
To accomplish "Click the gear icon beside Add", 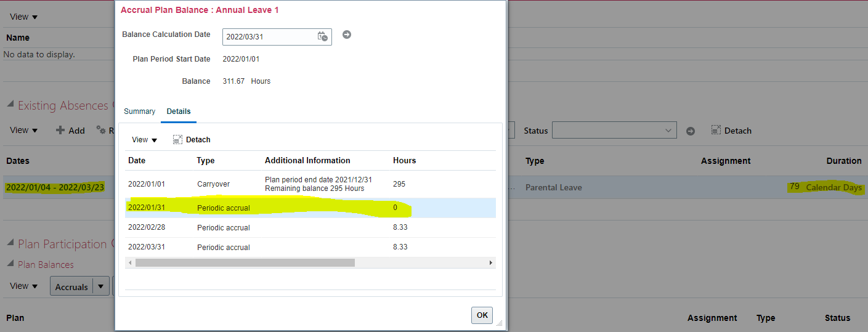I will coord(101,130).
